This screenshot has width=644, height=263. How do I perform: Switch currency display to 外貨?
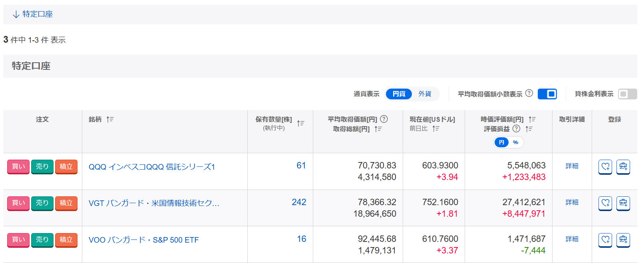coord(425,94)
